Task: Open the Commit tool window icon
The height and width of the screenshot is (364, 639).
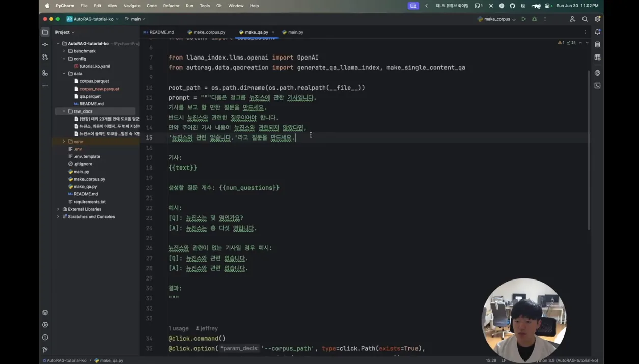Action: (x=45, y=45)
